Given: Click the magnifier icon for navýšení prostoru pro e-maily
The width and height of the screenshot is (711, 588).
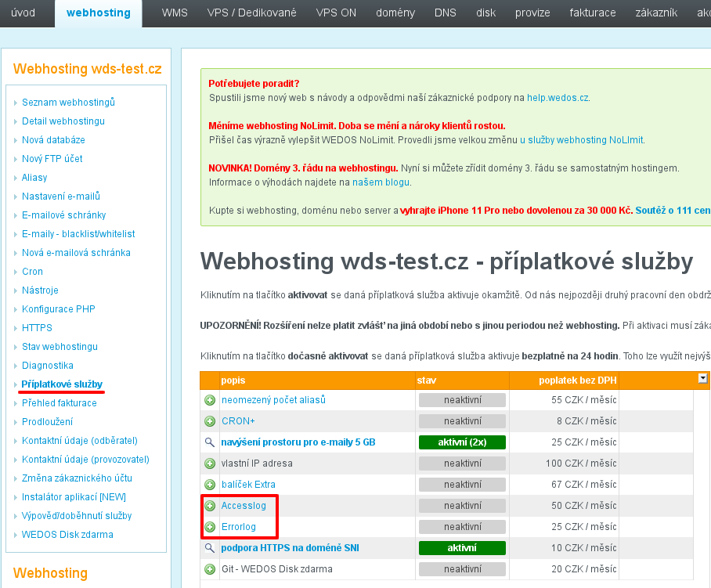Looking at the screenshot, I should point(210,442).
